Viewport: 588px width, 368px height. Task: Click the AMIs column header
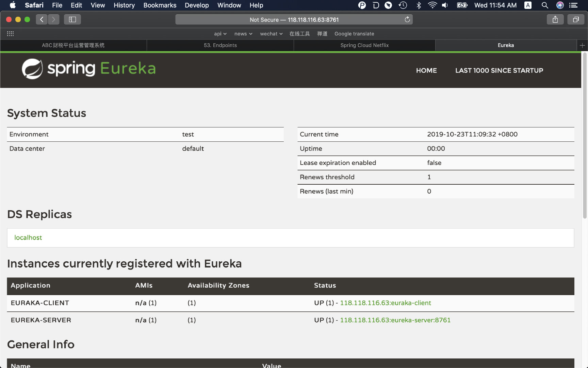click(144, 286)
